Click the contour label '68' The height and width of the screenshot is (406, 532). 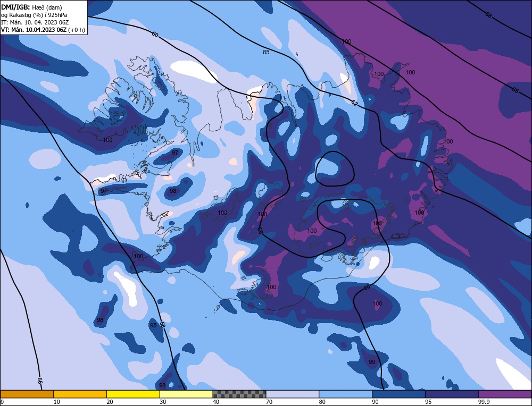click(488, 15)
